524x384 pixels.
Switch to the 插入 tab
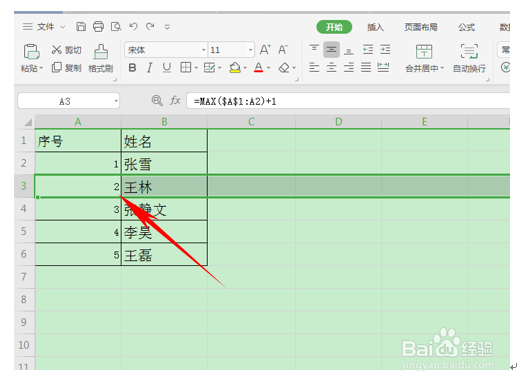(x=375, y=27)
